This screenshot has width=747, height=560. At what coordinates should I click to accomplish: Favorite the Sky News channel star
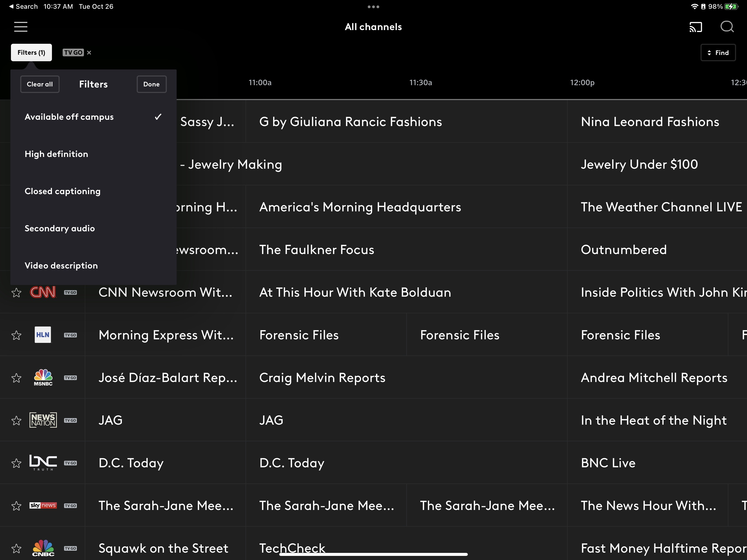tap(16, 506)
